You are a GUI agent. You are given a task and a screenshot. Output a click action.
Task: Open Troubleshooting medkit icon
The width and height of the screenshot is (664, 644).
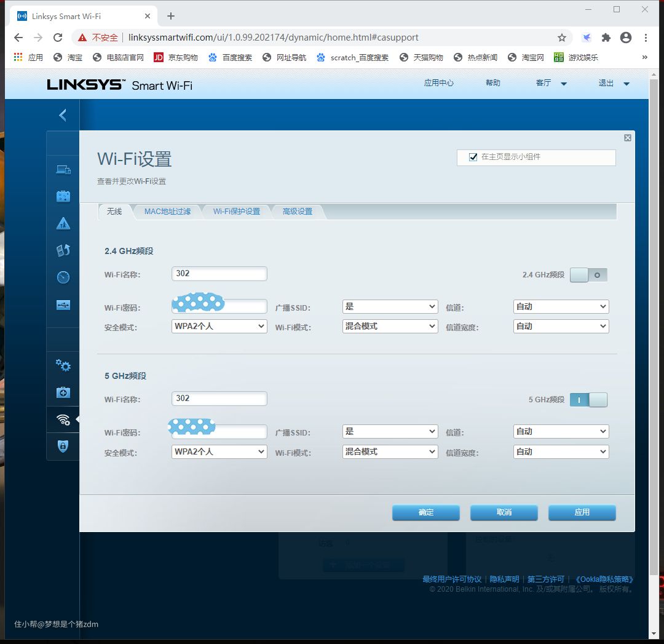[x=63, y=392]
